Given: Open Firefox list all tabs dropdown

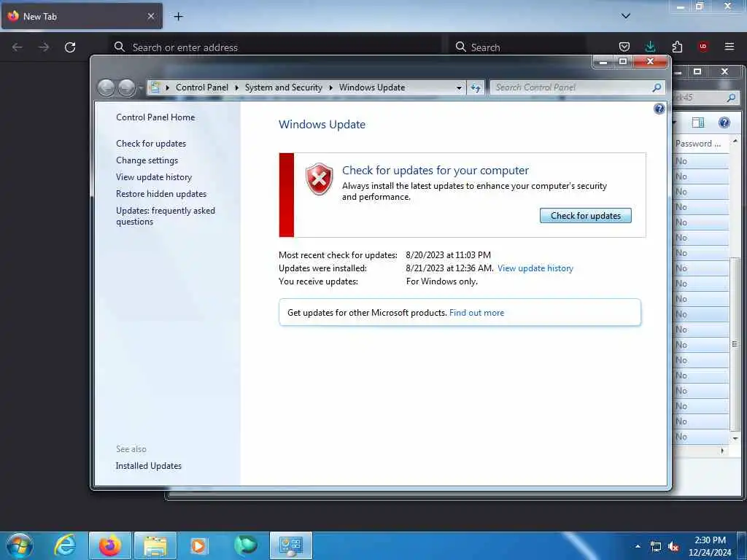Looking at the screenshot, I should (625, 16).
